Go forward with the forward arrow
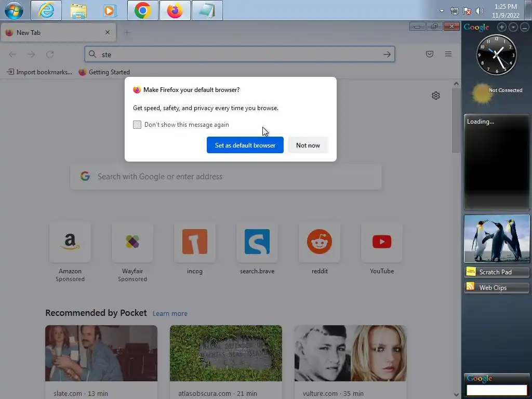This screenshot has width=532, height=399. (x=31, y=54)
